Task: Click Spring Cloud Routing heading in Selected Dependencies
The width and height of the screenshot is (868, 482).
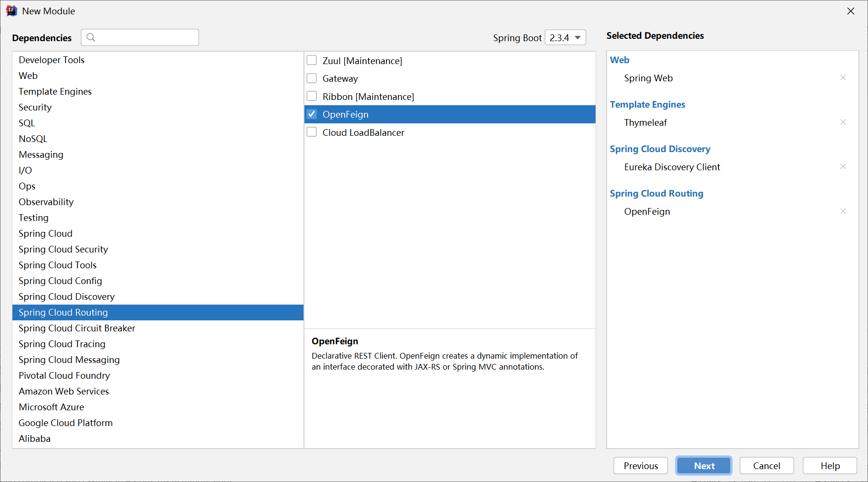Action: coord(656,193)
